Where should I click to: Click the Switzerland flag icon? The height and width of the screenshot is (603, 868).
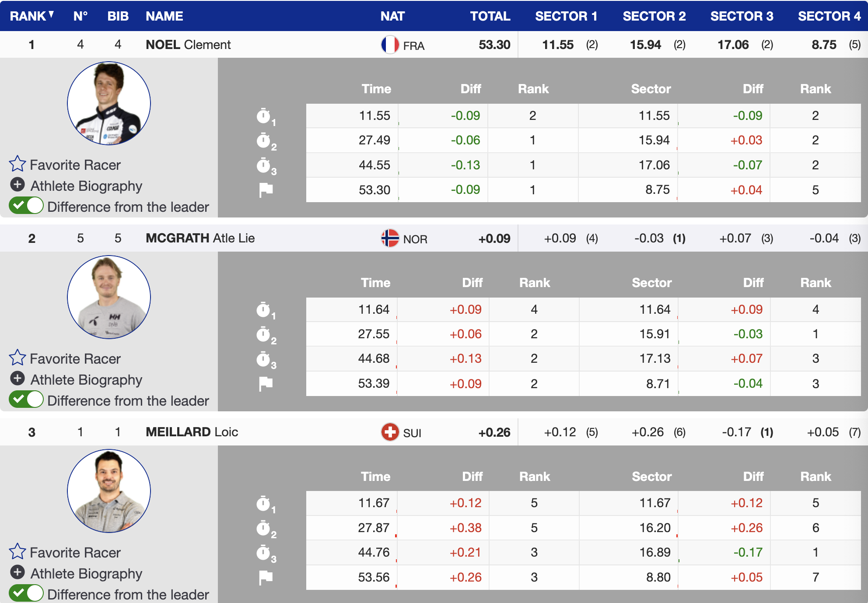[x=390, y=432]
